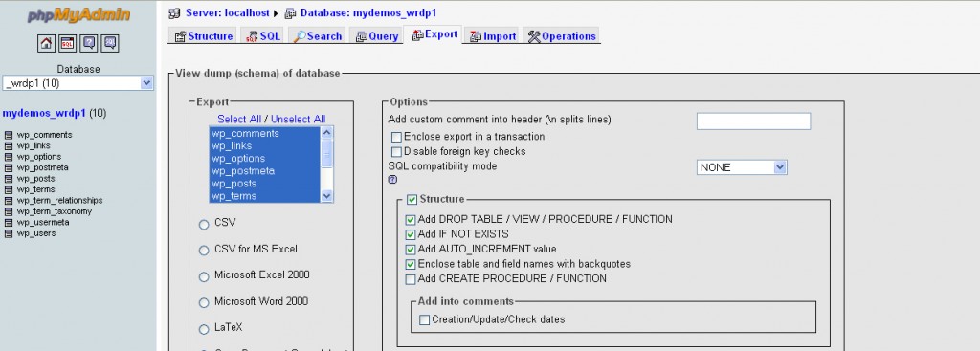980x351 pixels.
Task: Open the wp_comments table in sidebar
Action: point(44,135)
